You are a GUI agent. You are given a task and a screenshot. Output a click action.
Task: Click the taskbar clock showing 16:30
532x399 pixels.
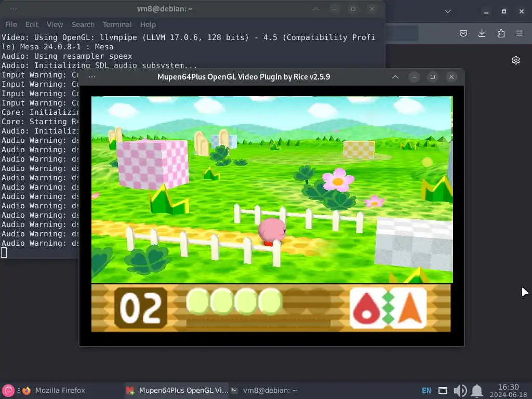(x=508, y=391)
